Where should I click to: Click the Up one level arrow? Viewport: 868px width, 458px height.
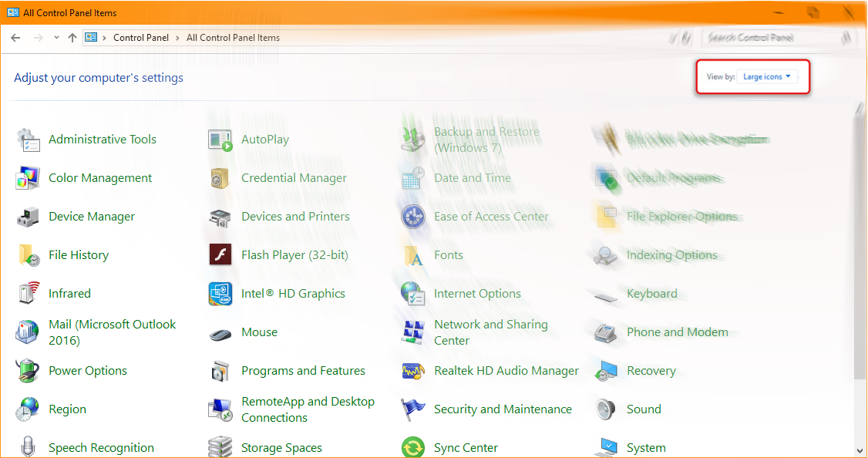coord(72,38)
